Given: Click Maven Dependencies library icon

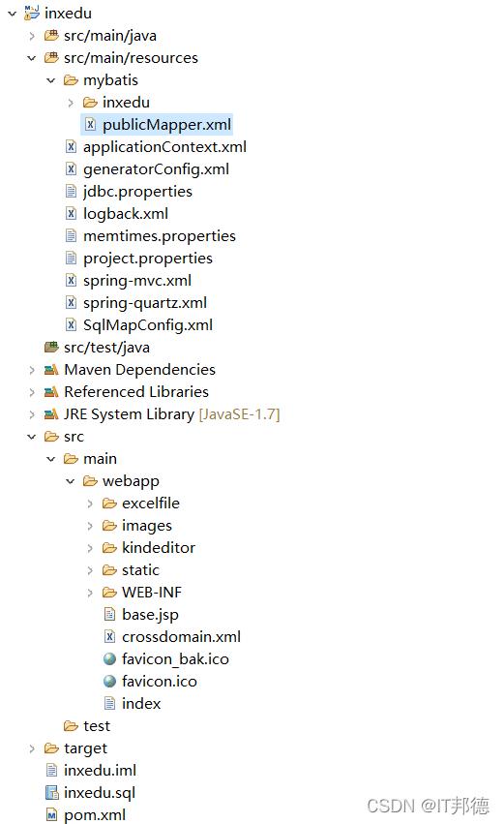Looking at the screenshot, I should coord(51,370).
